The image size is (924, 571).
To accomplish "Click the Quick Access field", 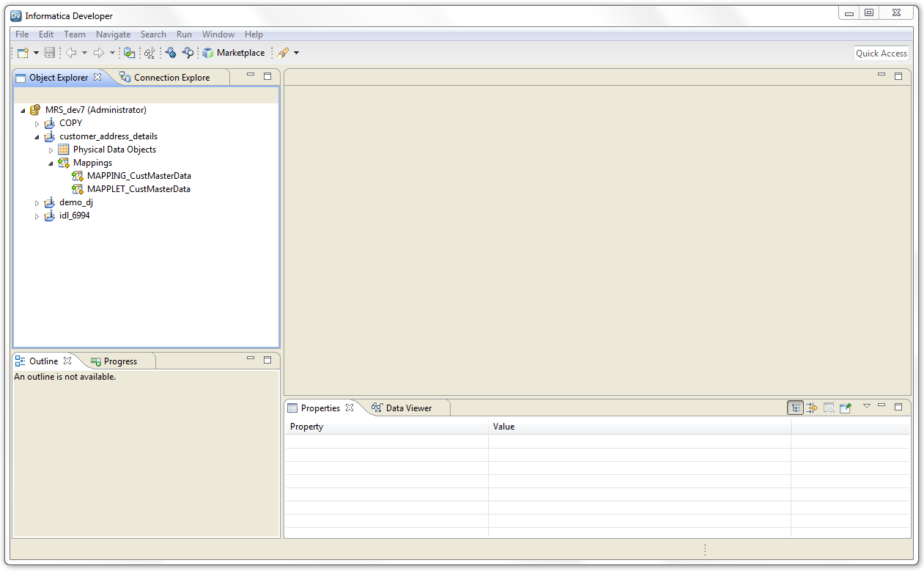I will 882,53.
